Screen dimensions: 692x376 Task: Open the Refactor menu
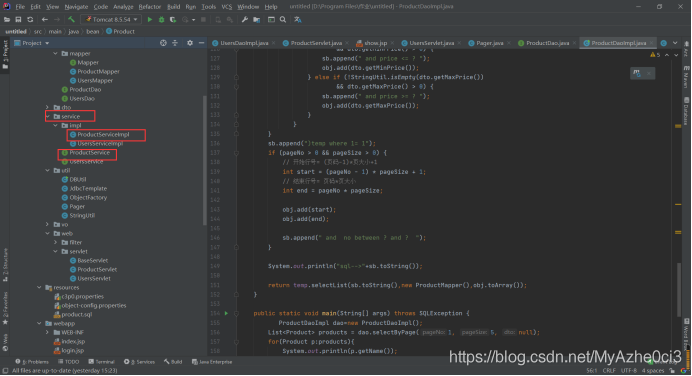click(x=150, y=7)
